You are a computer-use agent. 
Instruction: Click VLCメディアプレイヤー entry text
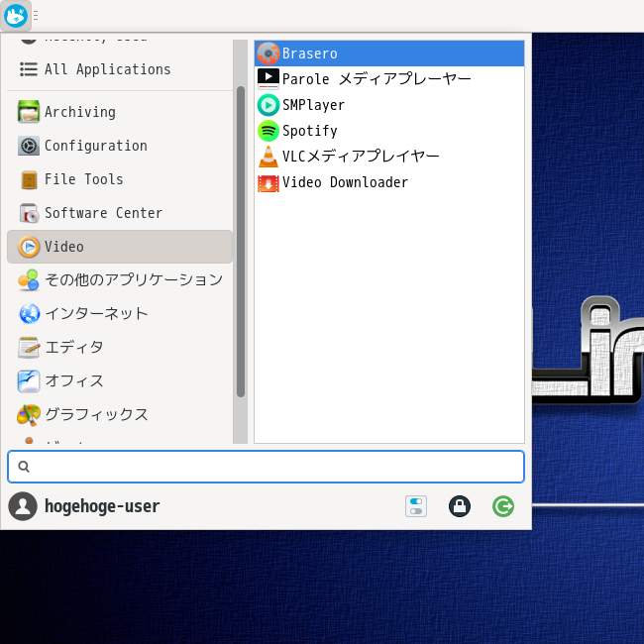361,157
